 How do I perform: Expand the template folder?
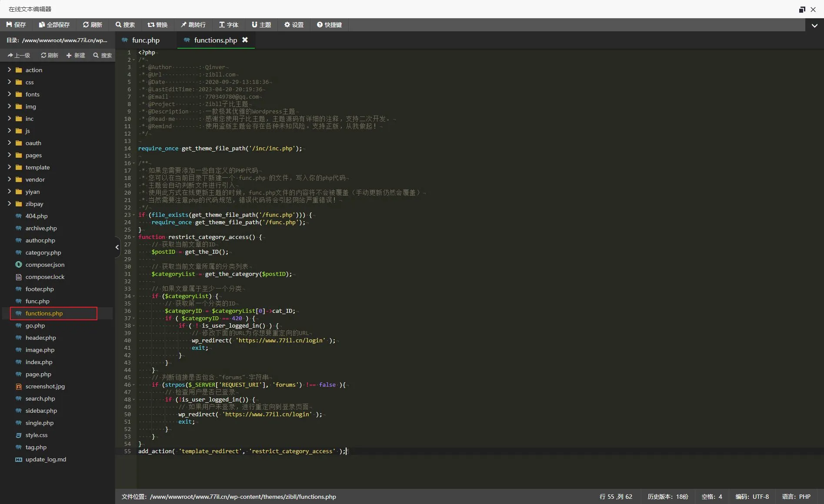[37, 167]
